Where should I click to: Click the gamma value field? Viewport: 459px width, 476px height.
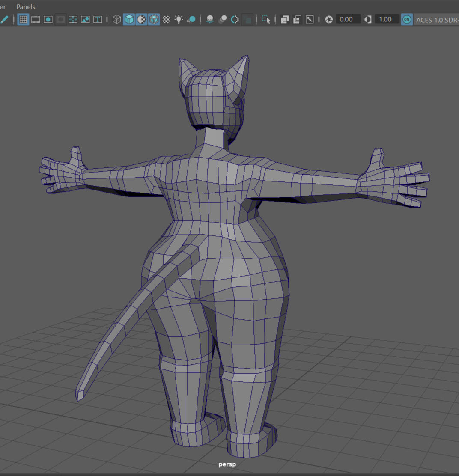tap(387, 19)
